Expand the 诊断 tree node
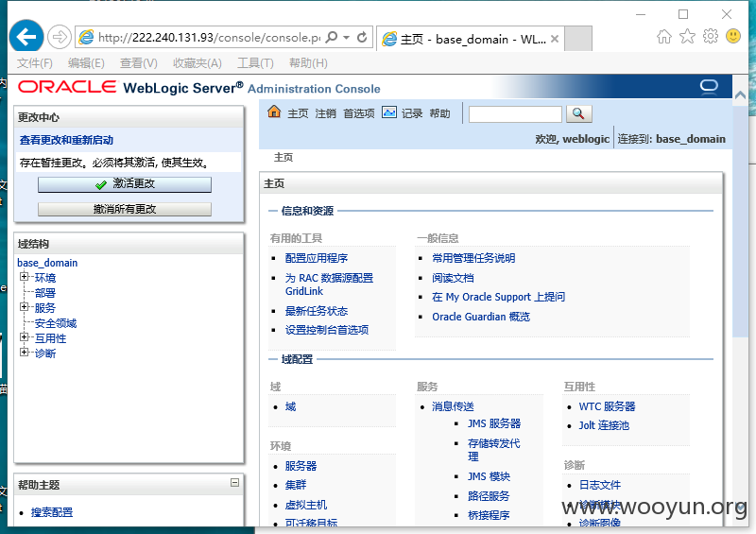This screenshot has height=534, width=756. tap(24, 353)
